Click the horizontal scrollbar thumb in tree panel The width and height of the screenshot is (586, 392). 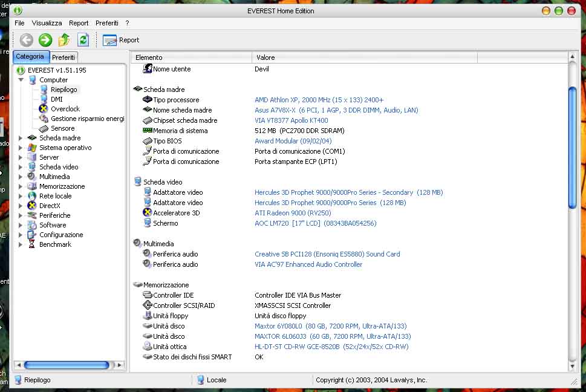coord(67,365)
